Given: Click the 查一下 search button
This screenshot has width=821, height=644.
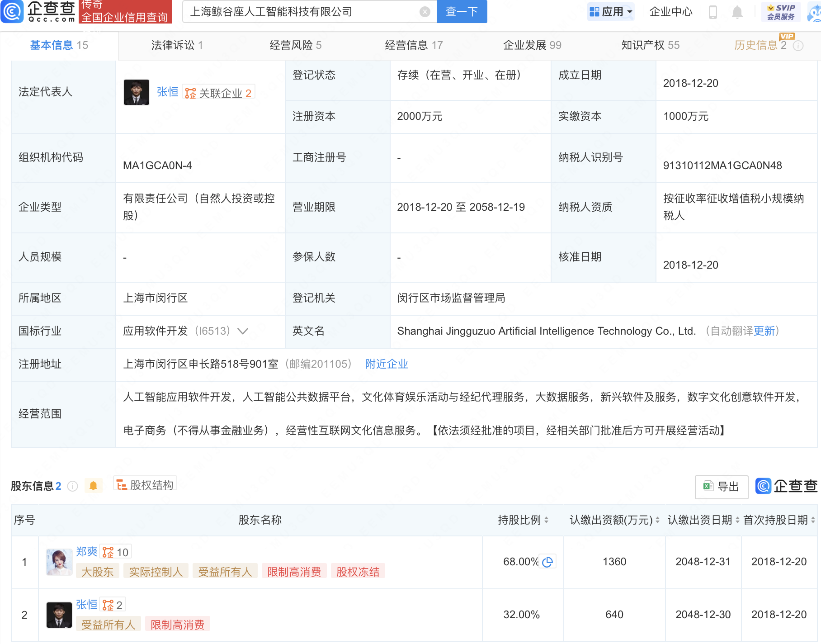Looking at the screenshot, I should tap(462, 11).
